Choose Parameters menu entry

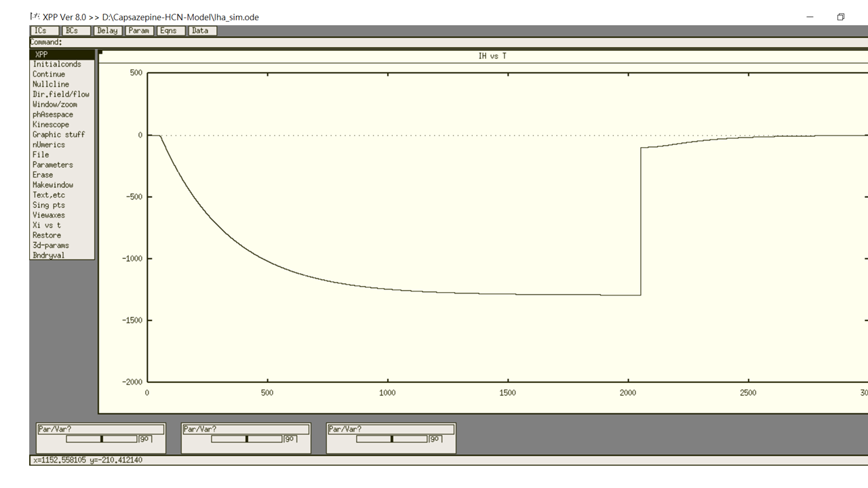[62, 165]
